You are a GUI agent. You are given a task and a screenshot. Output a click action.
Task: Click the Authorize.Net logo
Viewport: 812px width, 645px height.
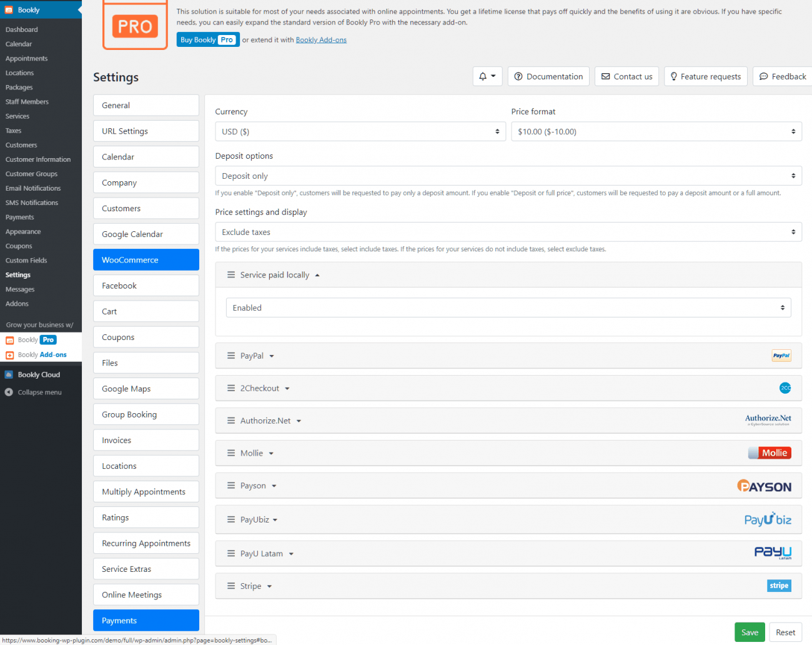[768, 420]
